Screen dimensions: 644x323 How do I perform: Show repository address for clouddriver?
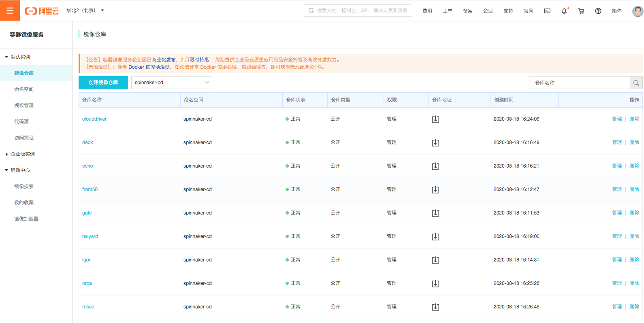coord(435,119)
